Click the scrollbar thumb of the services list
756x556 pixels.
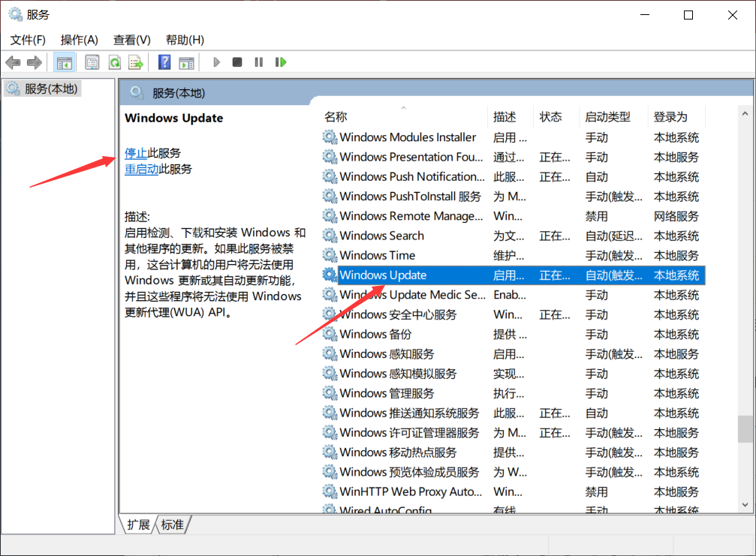click(x=745, y=428)
